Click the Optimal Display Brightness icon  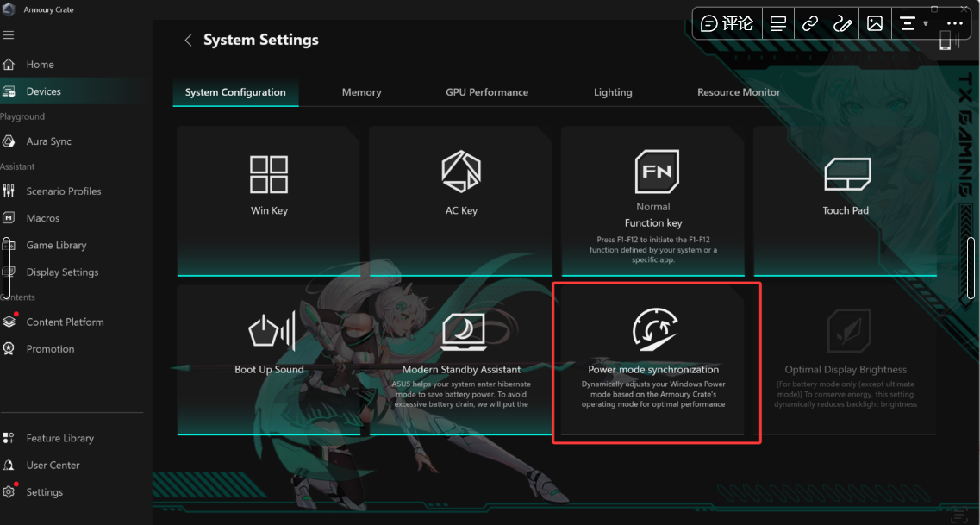point(849,332)
